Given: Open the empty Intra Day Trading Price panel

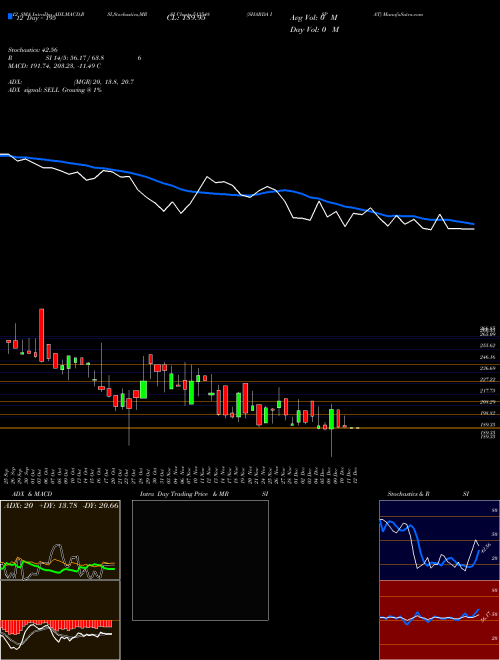Looking at the screenshot, I should [200, 560].
